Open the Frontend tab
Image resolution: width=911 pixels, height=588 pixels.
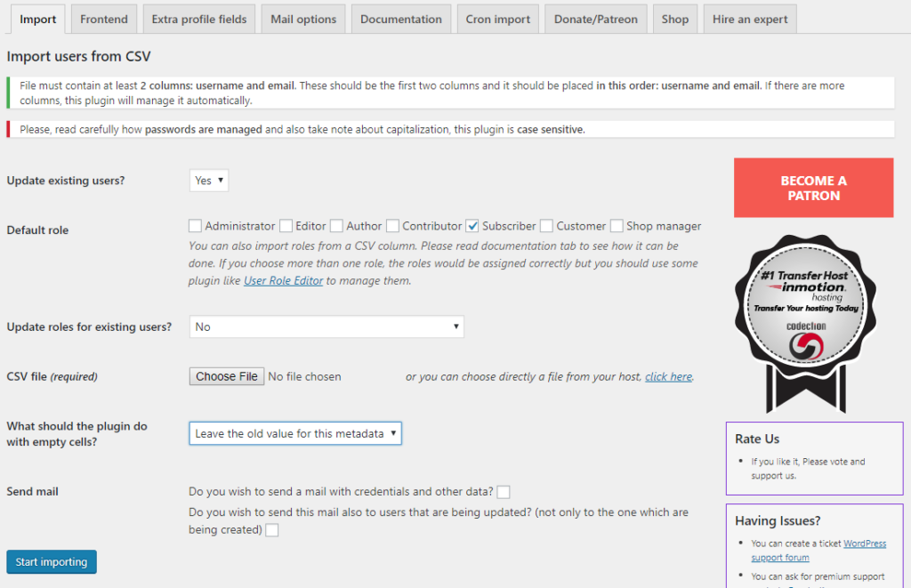(104, 20)
